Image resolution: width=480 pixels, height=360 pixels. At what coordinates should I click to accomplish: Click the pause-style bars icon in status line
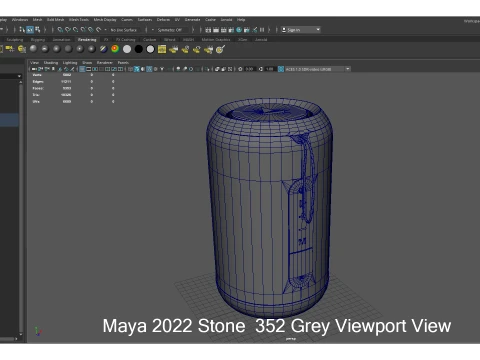pyautogui.click(x=262, y=30)
